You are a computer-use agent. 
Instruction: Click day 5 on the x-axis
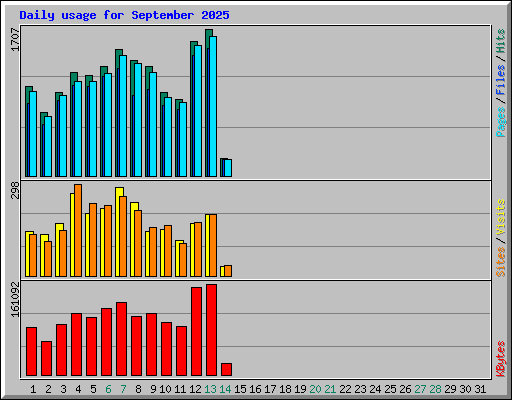tap(93, 389)
